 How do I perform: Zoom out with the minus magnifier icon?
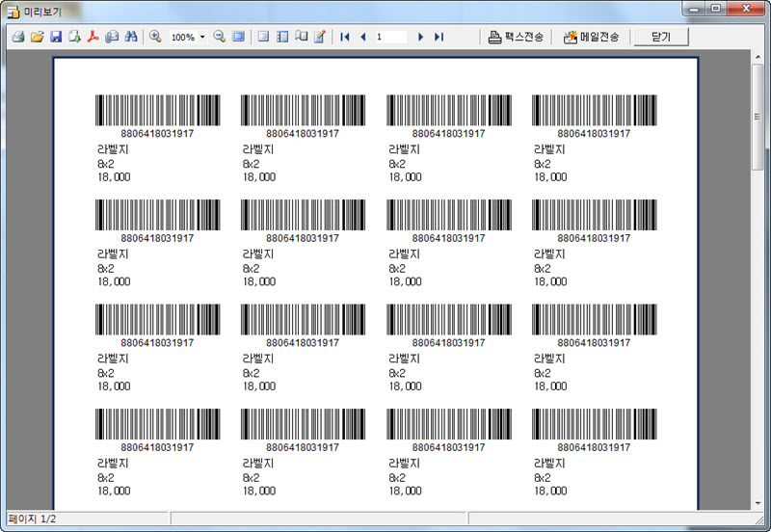pyautogui.click(x=220, y=37)
